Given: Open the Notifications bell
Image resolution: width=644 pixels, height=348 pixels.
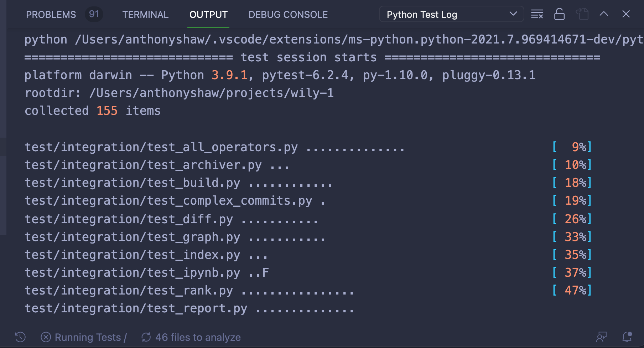Looking at the screenshot, I should pos(626,337).
